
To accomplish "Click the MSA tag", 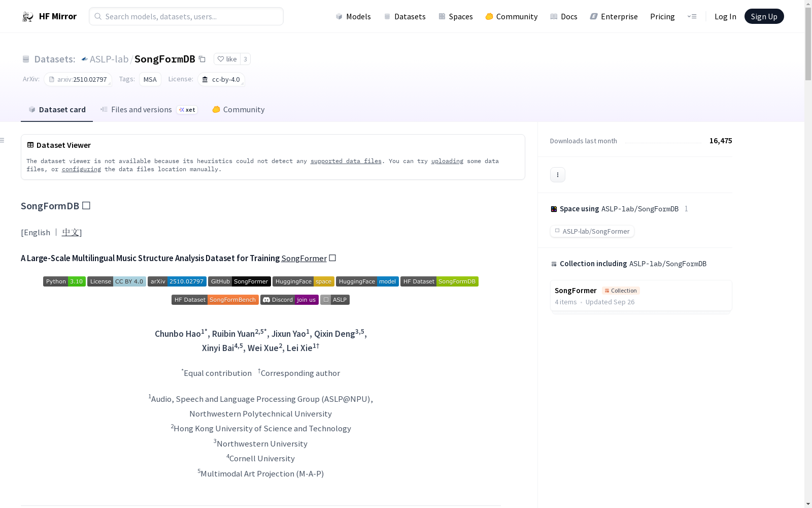I will [150, 79].
